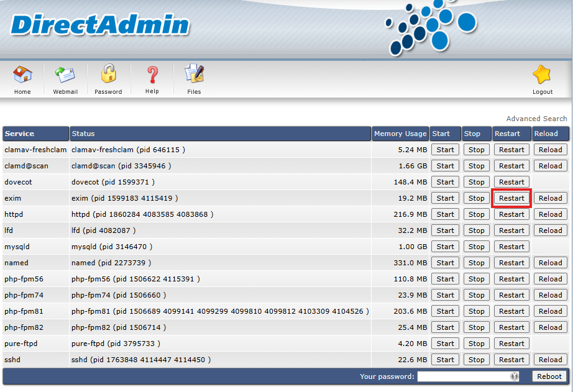The width and height of the screenshot is (573, 392).
Task: Select the '216.9 MB' memory value
Action: pos(410,214)
